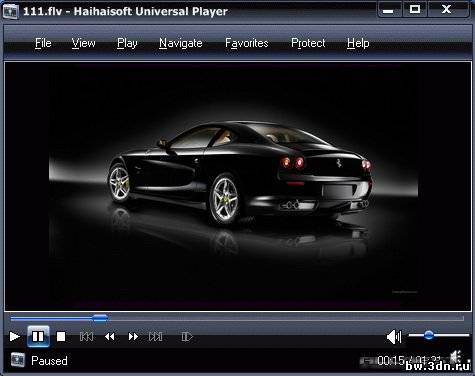Click the seek bar progress handle

(100, 318)
